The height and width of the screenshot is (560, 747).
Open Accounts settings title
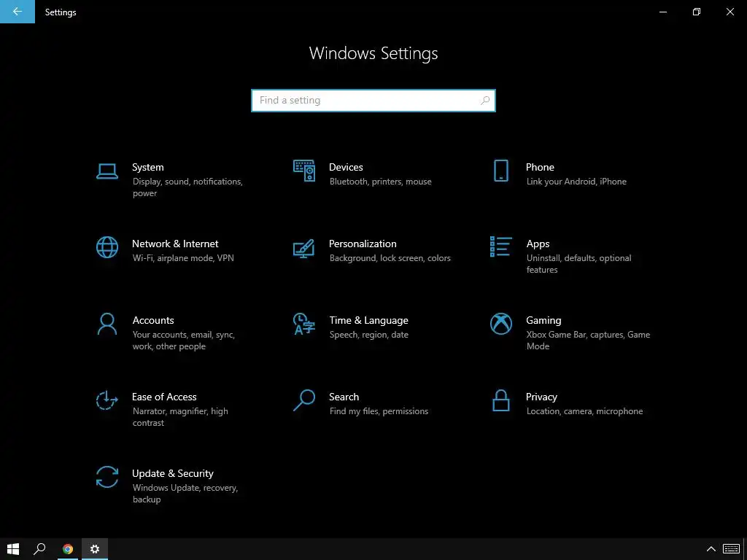tap(153, 321)
